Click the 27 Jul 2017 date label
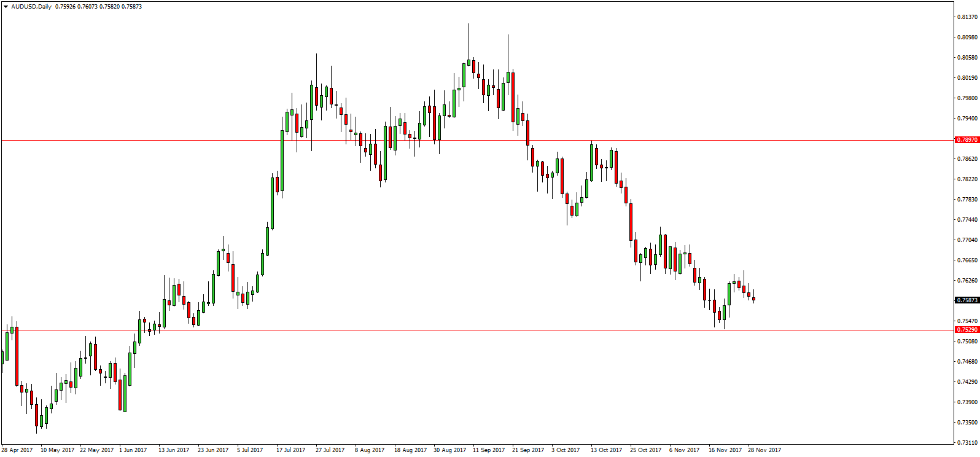Viewport: 980px width, 457px height. pos(330,450)
